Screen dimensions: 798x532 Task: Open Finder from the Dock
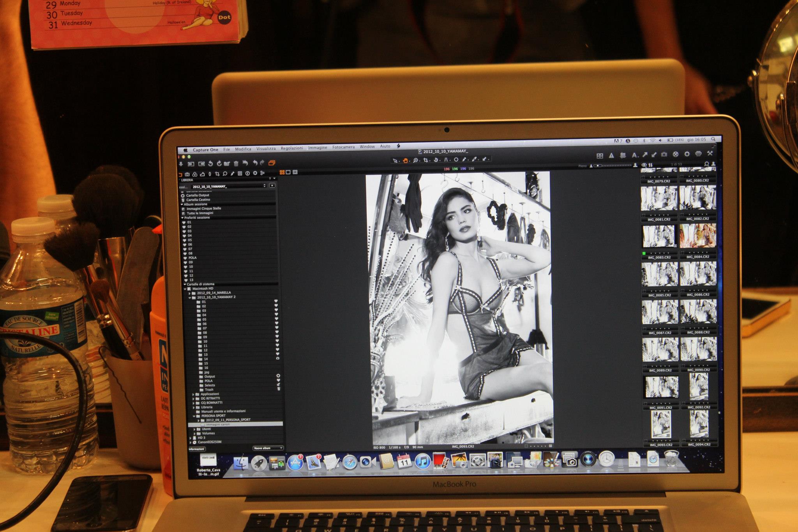coord(241,463)
